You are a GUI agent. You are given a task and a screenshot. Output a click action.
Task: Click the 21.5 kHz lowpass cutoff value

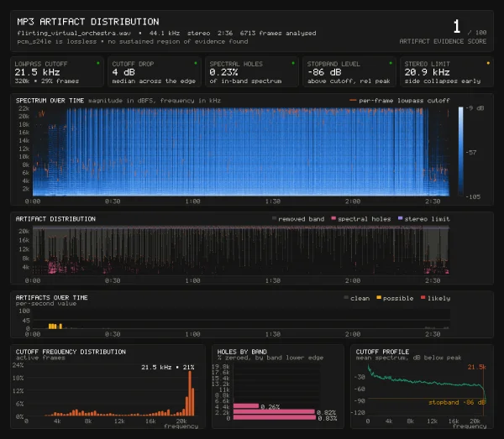tap(37, 72)
